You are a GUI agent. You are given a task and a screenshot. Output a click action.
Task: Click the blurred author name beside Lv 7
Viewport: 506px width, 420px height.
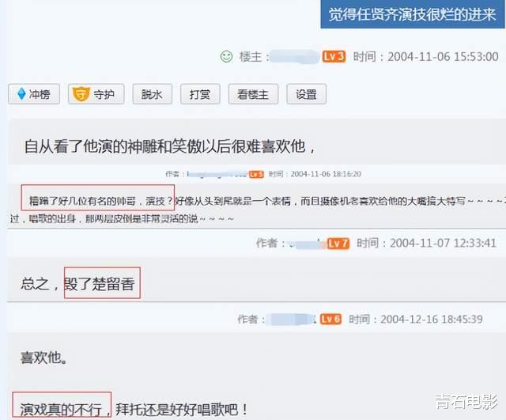pos(307,243)
